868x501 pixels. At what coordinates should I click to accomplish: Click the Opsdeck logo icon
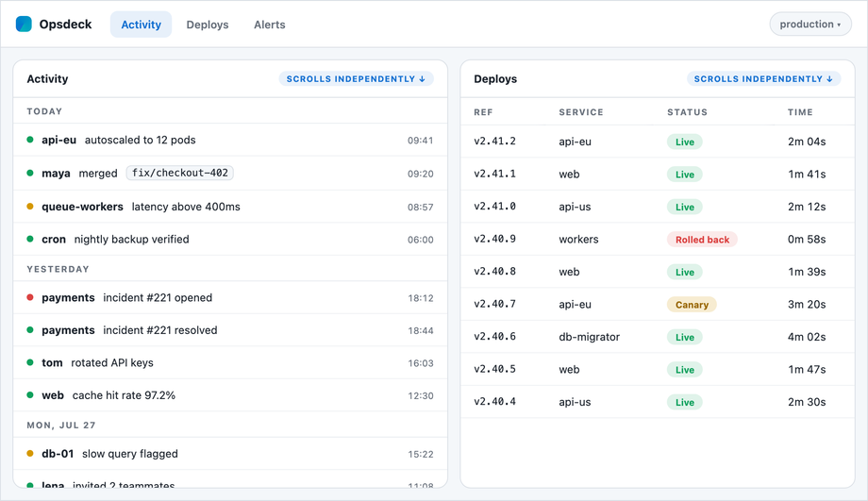point(24,25)
